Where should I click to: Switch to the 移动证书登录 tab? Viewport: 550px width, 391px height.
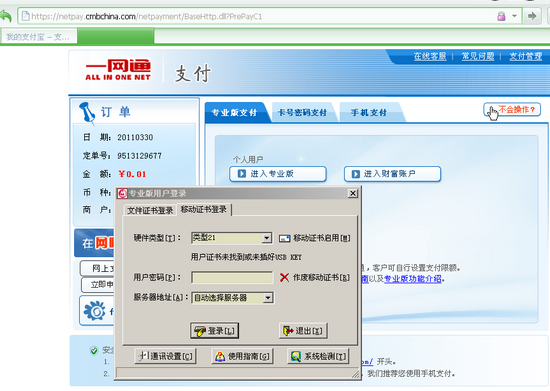pyautogui.click(x=204, y=210)
